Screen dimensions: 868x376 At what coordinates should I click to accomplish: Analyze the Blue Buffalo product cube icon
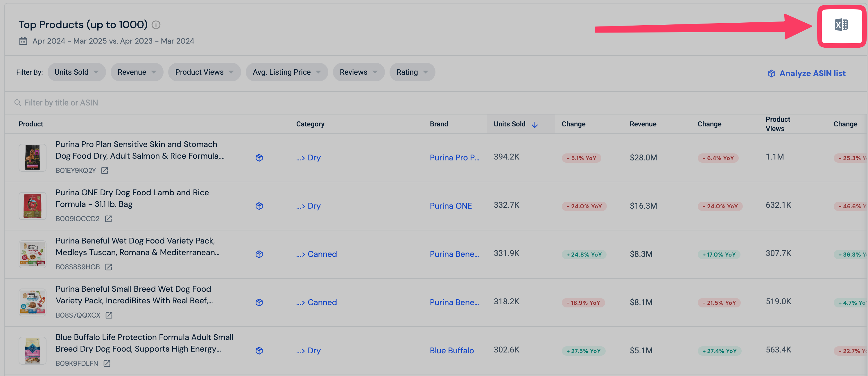tap(259, 350)
